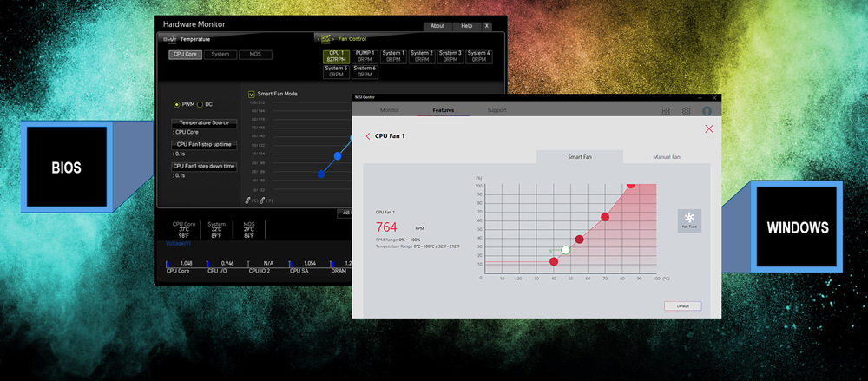This screenshot has height=381, width=868.
Task: Click the Temperature graph icon in Hardware Monitor
Action: (x=170, y=39)
